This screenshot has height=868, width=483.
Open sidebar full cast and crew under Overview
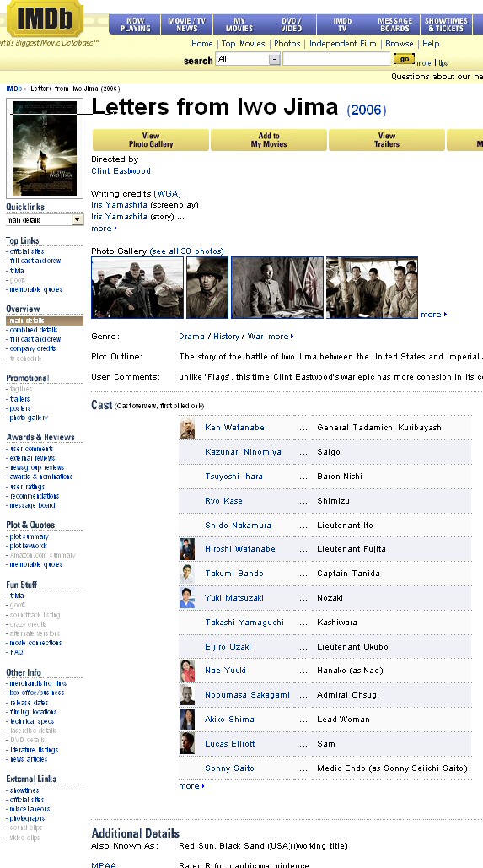click(35, 339)
